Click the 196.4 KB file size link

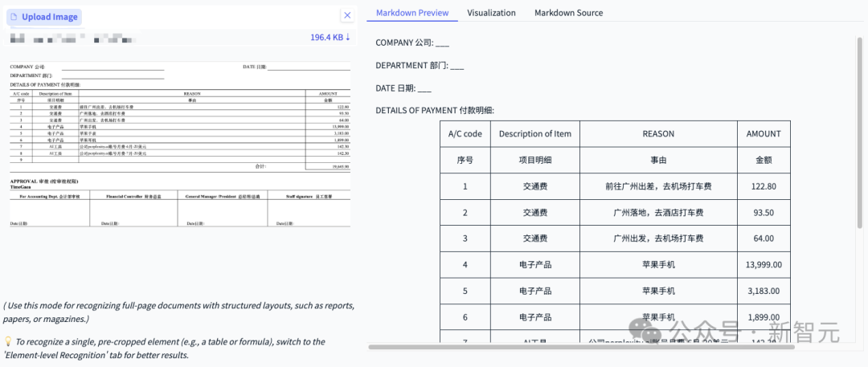click(326, 38)
